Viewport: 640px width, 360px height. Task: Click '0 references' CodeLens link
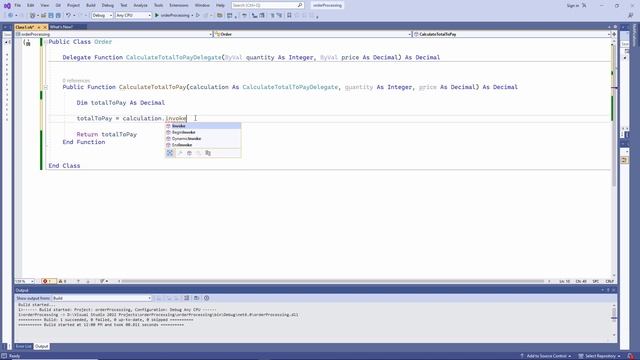click(x=76, y=80)
